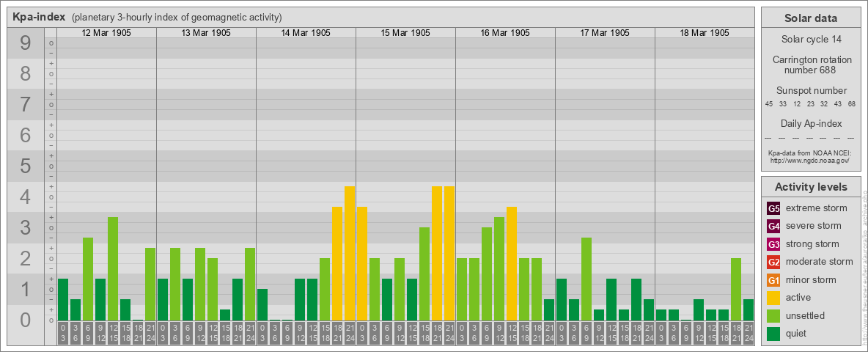Click sunspot number value 12

797,104
